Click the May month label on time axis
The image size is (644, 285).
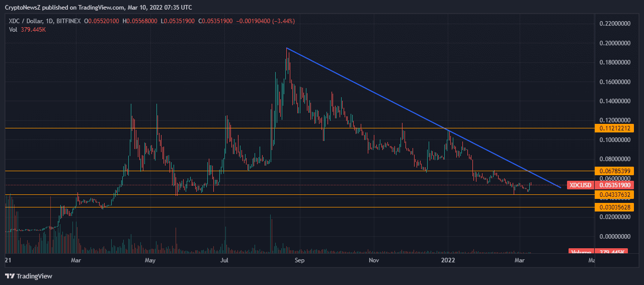click(150, 260)
